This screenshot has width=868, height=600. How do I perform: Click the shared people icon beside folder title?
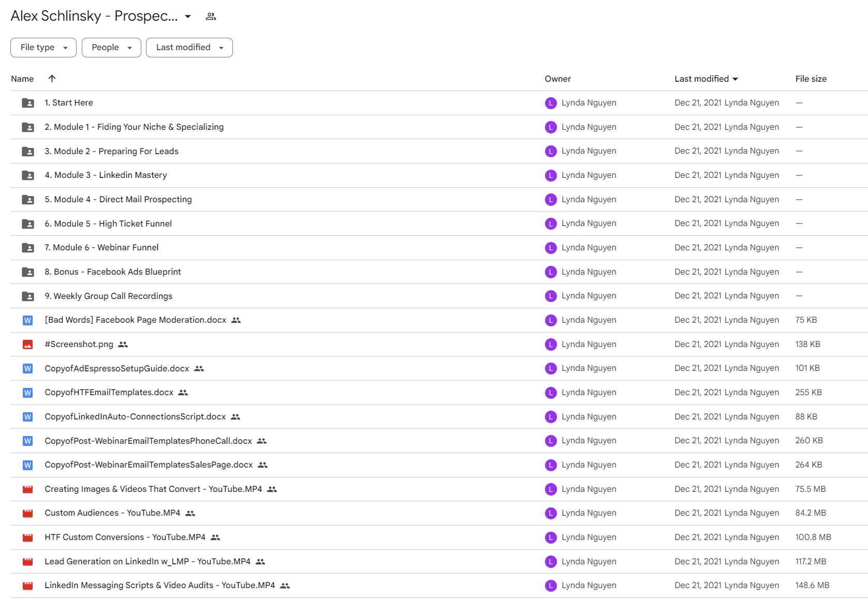[x=211, y=17]
